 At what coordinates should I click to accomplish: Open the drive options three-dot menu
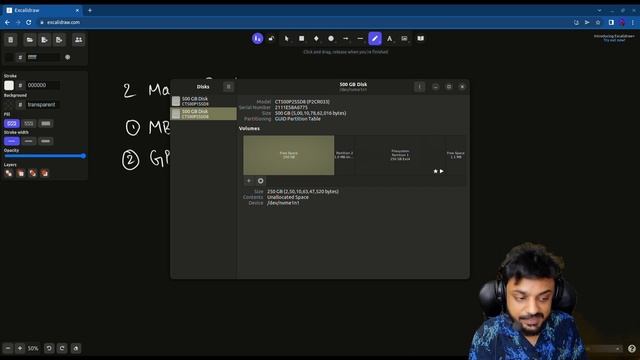click(x=420, y=87)
